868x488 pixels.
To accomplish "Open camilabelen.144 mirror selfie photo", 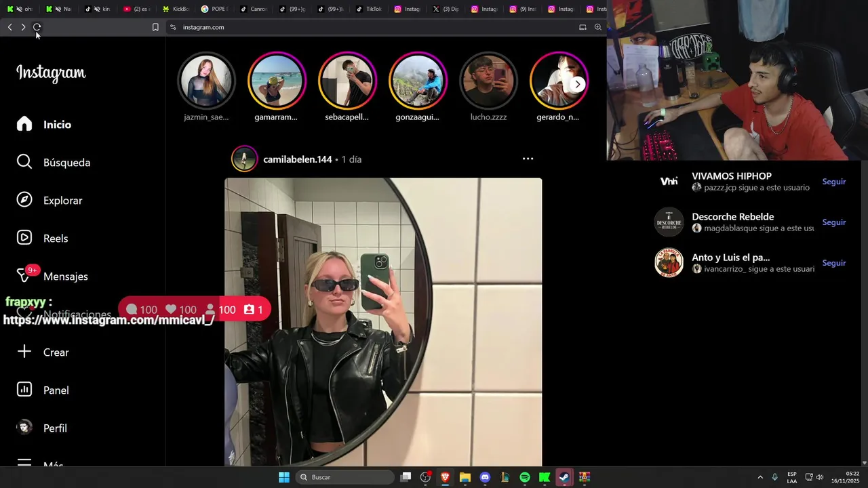I will (x=383, y=322).
